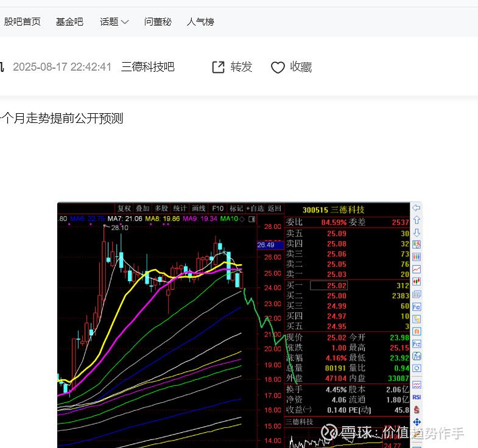
Task: Click the 委比 value 84.59%
Action: pos(334,222)
